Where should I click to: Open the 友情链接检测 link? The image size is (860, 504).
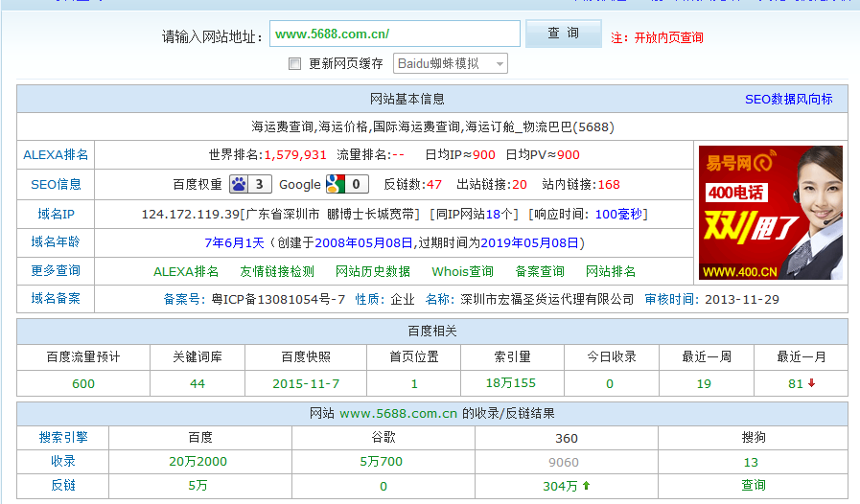pos(277,271)
